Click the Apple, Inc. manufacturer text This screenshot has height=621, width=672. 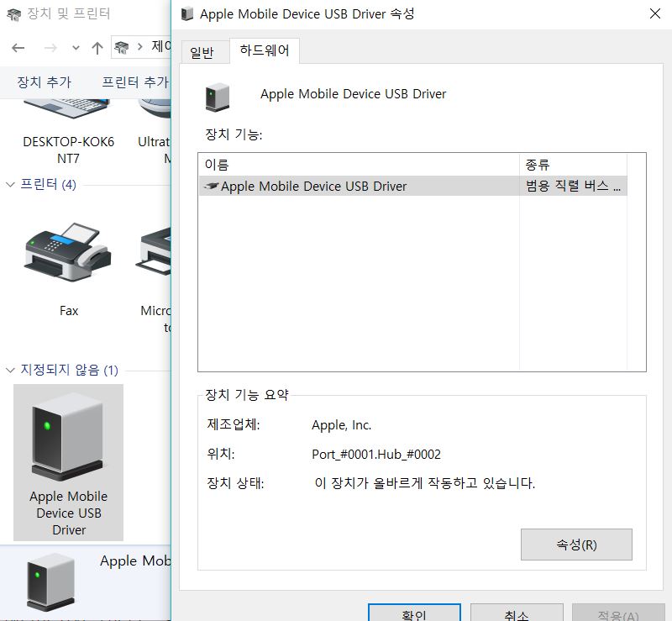click(x=342, y=425)
